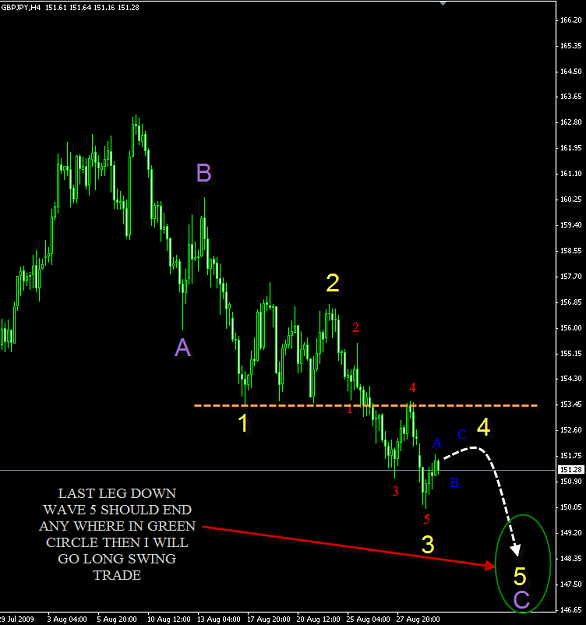Click the 153.45 price axis label
Viewport: 586px width, 625px height.
coord(571,405)
